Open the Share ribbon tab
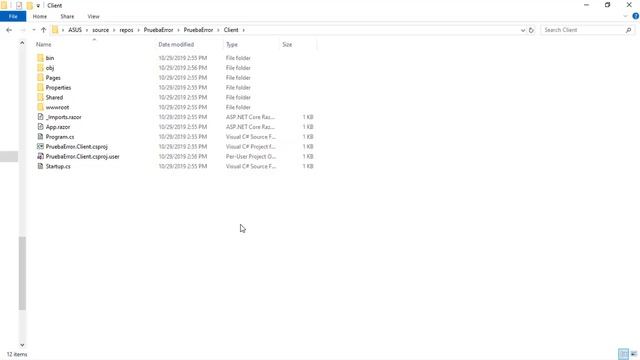This screenshot has height=360, width=640. pyautogui.click(x=67, y=16)
